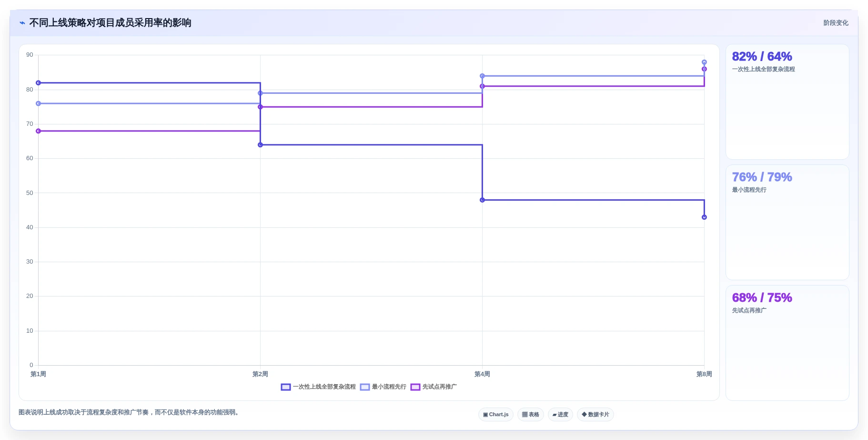Click the 86 data point at 第8周
The image size is (868, 440).
click(704, 69)
